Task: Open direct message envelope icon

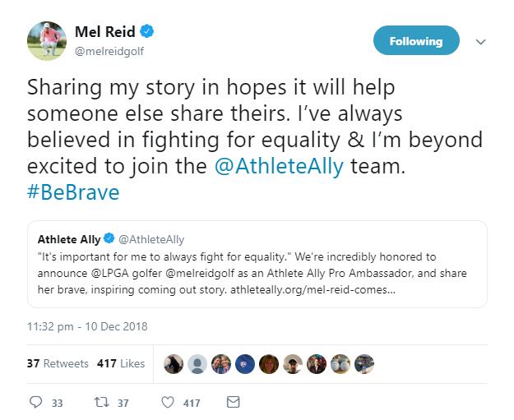Action: (233, 403)
